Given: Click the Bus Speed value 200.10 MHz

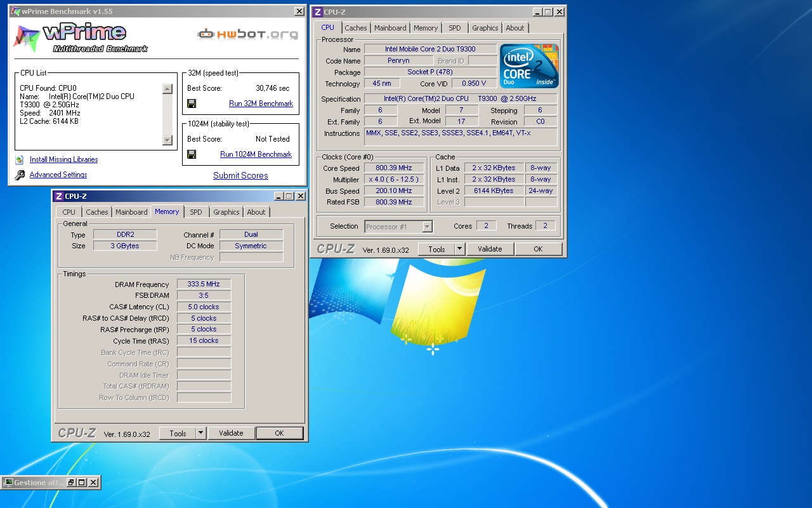Looking at the screenshot, I should tap(394, 191).
